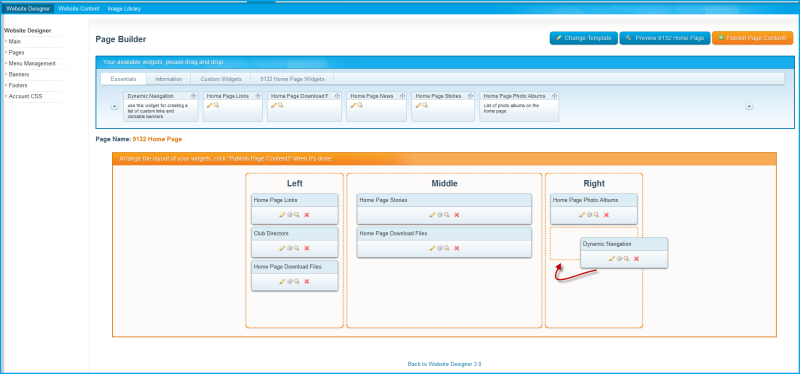
Task: Click Change Template button
Action: click(584, 38)
